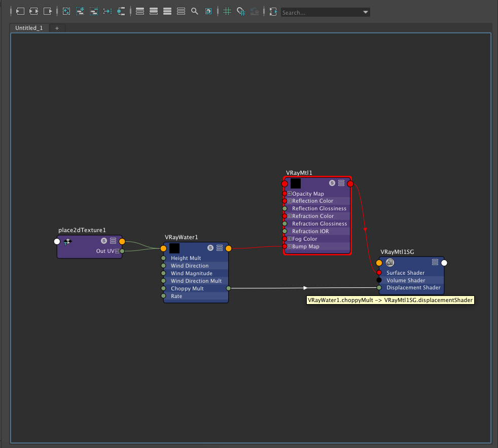Viewport: 498px width, 448px height.
Task: Open the Search field dropdown arrow
Action: tap(366, 12)
